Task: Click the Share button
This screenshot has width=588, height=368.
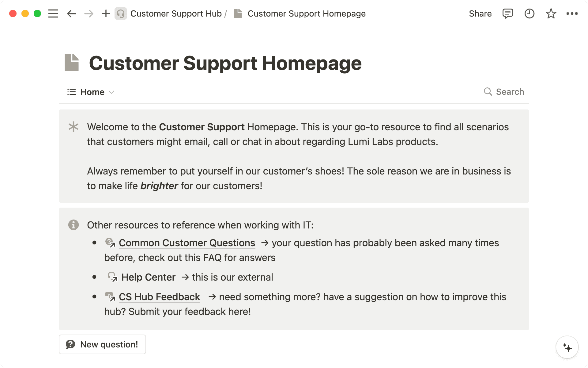Action: click(x=480, y=14)
